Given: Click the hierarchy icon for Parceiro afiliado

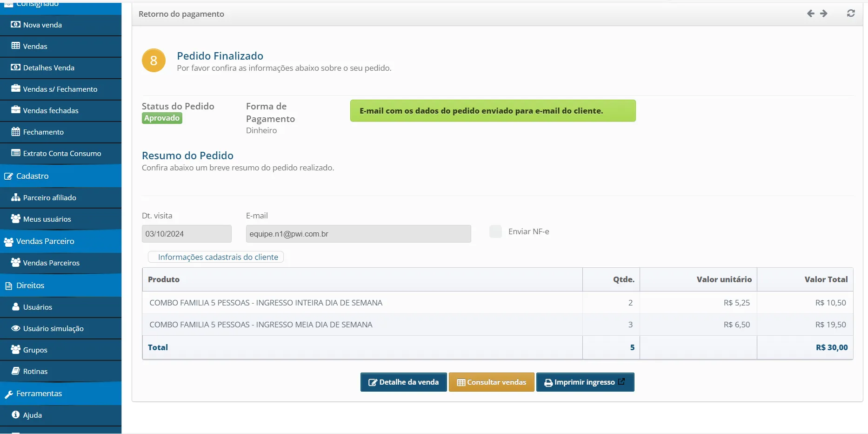Looking at the screenshot, I should point(16,197).
